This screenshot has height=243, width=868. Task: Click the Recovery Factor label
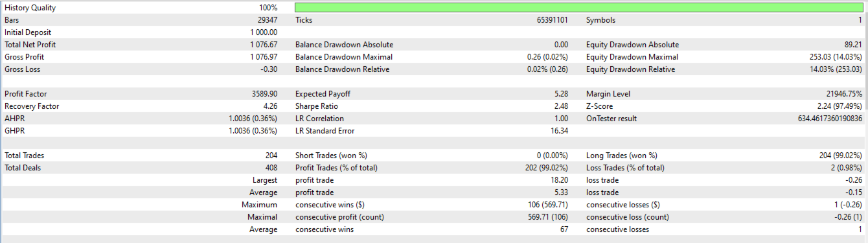pos(32,106)
